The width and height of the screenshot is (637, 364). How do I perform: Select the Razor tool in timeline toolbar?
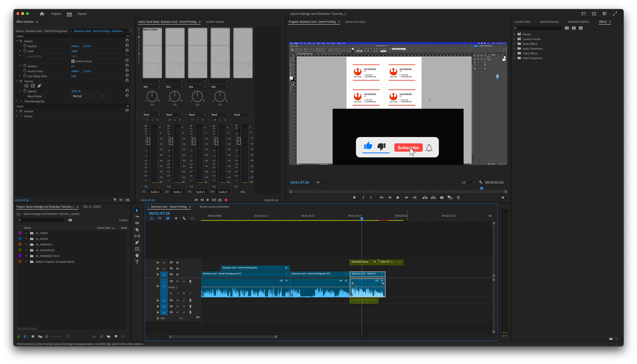point(137,230)
